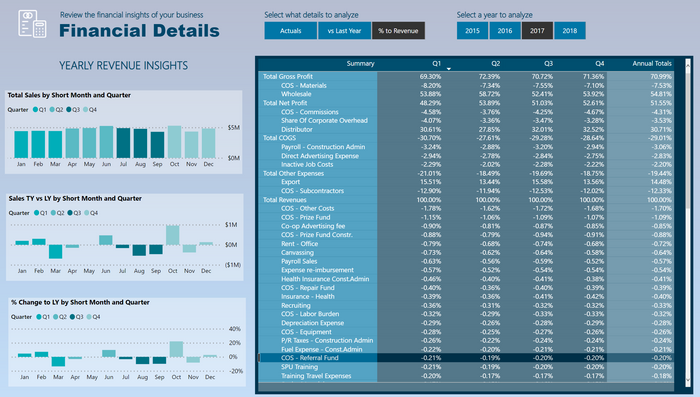This screenshot has width=700, height=397.
Task: Click the table scrollbar up arrow
Action: pyautogui.click(x=688, y=65)
